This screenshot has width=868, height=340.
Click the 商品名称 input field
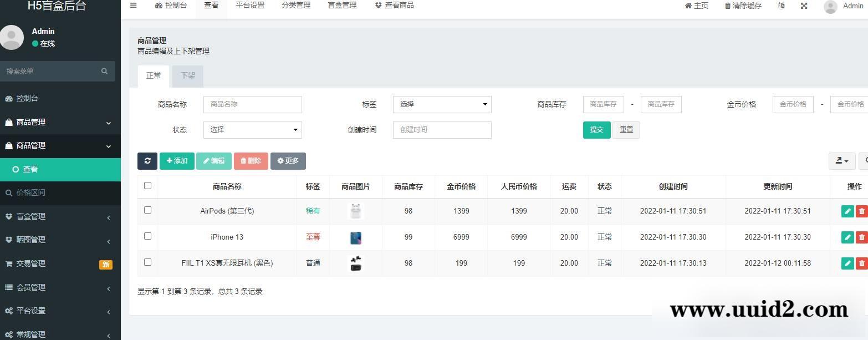click(252, 104)
